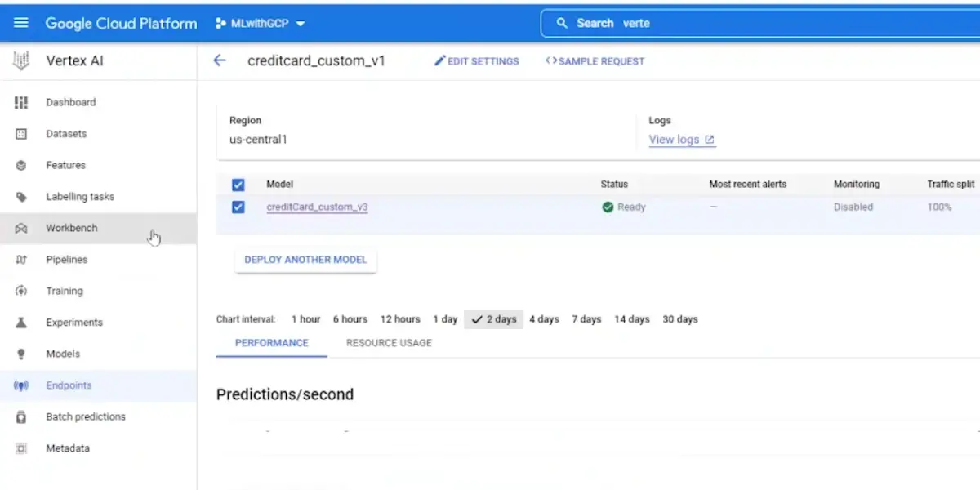Switch to the Performance tab
980x490 pixels.
[272, 343]
